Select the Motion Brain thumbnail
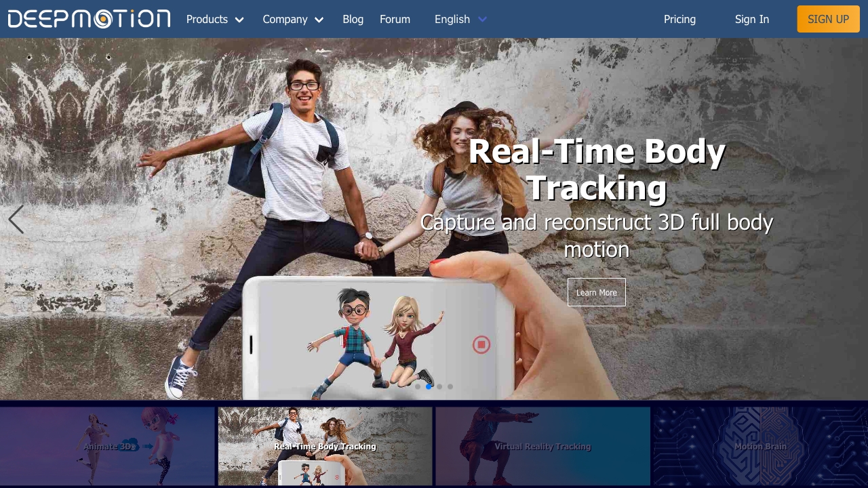Image resolution: width=868 pixels, height=488 pixels. point(760,446)
